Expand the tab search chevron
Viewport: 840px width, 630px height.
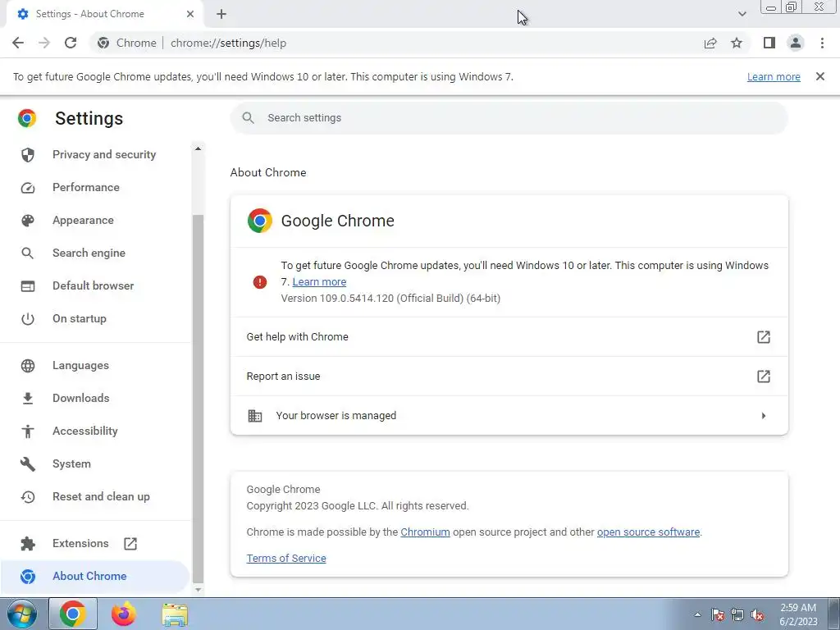(x=742, y=14)
